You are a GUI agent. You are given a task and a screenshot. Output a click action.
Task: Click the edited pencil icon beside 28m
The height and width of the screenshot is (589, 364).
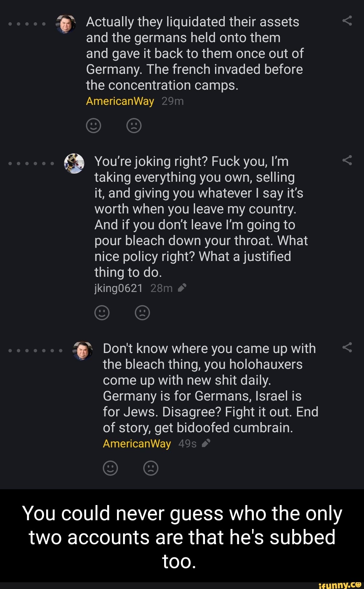pyautogui.click(x=182, y=288)
